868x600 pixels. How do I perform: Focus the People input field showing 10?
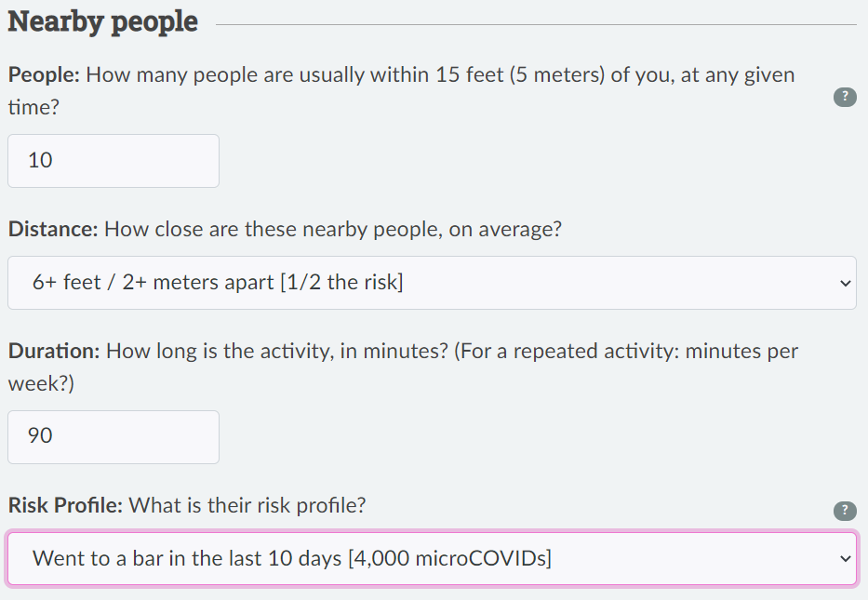click(x=114, y=161)
